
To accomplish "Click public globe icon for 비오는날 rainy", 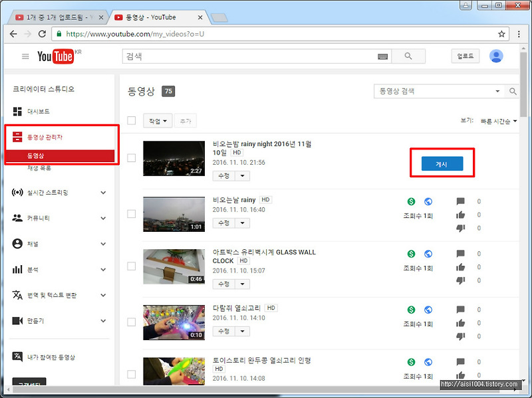I will point(428,201).
